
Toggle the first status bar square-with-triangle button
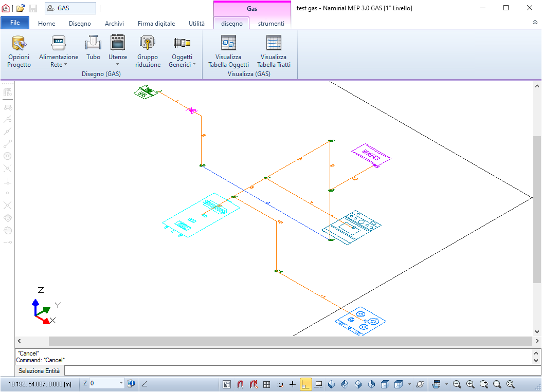coord(227,384)
